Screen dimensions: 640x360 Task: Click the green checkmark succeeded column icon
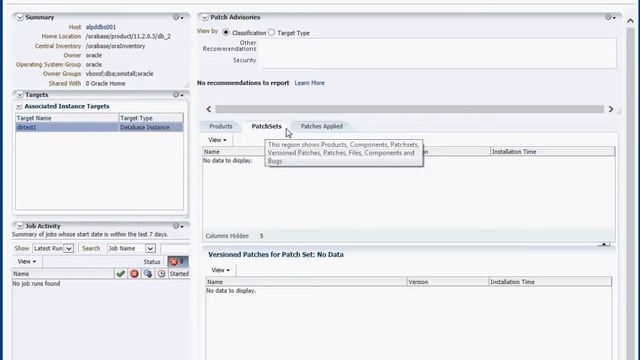[120, 274]
